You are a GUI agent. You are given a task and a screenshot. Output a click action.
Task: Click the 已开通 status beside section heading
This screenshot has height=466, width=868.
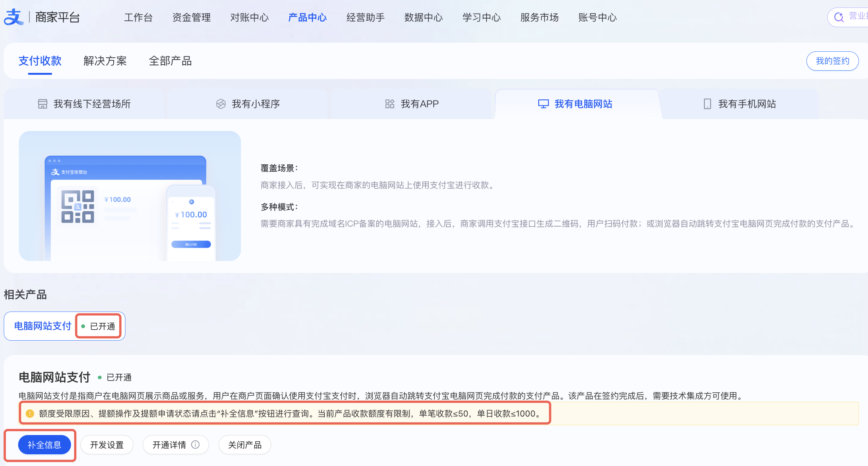pyautogui.click(x=115, y=377)
